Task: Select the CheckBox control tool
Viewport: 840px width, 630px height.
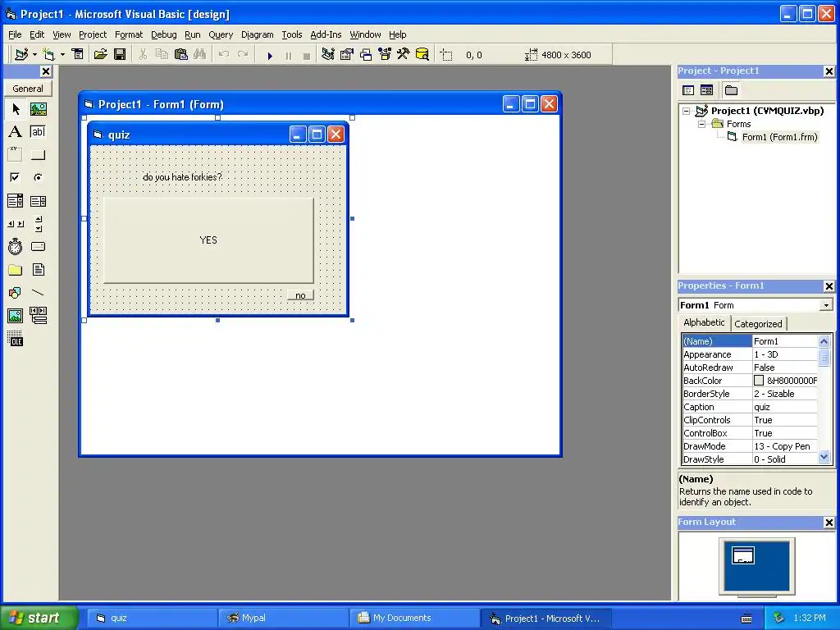Action: coord(16,177)
